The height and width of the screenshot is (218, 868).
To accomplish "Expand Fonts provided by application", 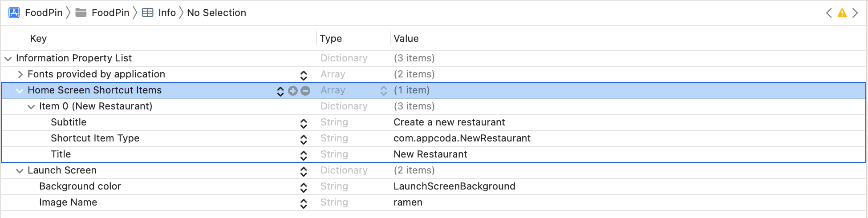I will point(20,74).
